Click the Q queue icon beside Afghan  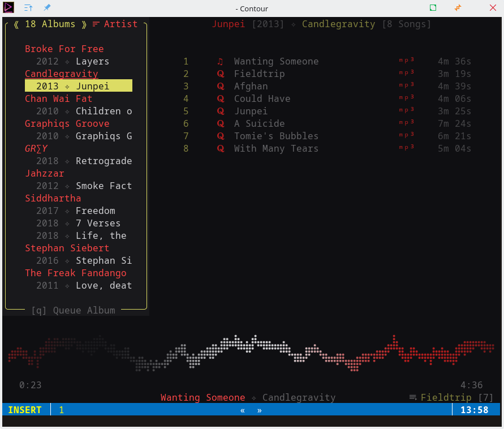click(x=220, y=87)
